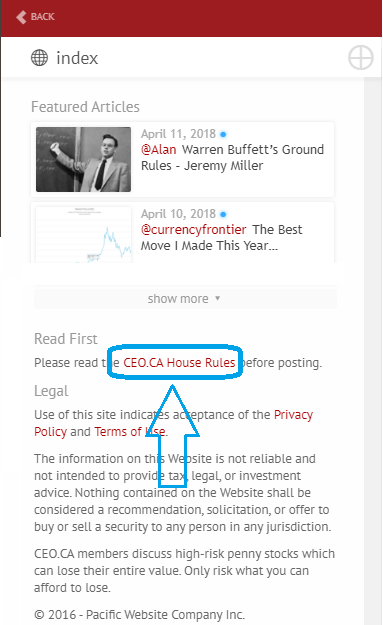383x625 pixels.
Task: Open the Terms of Use link
Action: pyautogui.click(x=130, y=432)
